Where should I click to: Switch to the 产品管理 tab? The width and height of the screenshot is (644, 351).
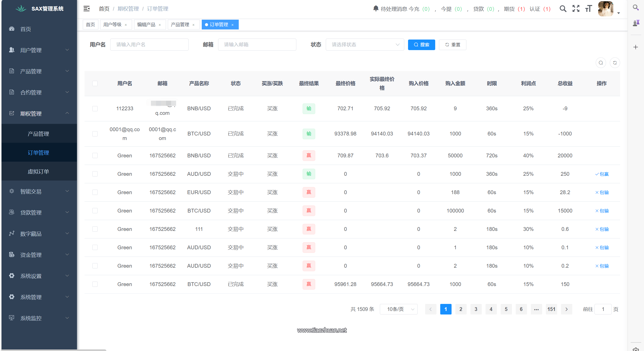click(x=180, y=25)
